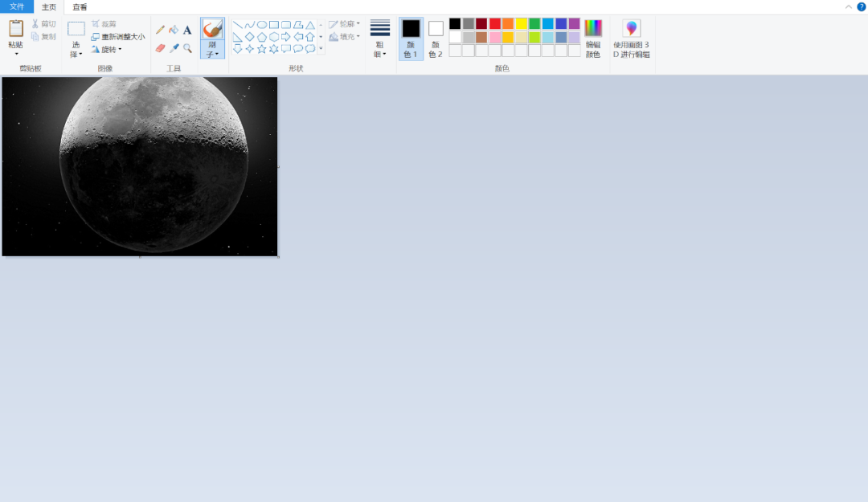Click the Copy (复制) button
The image size is (868, 502).
[x=43, y=36]
